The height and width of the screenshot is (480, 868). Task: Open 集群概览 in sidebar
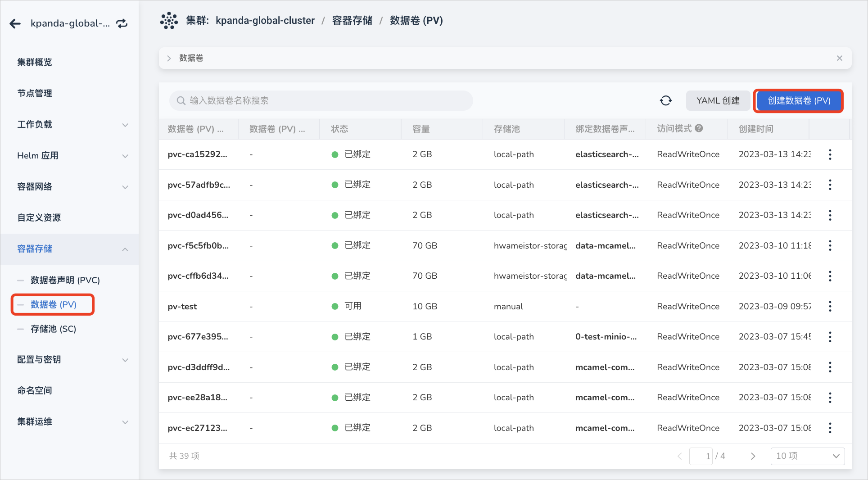point(35,62)
